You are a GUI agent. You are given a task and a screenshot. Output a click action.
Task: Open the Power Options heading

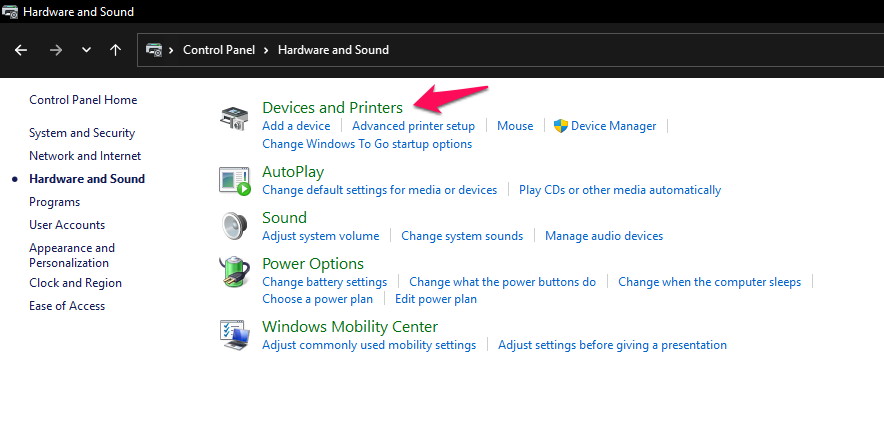pyautogui.click(x=313, y=263)
